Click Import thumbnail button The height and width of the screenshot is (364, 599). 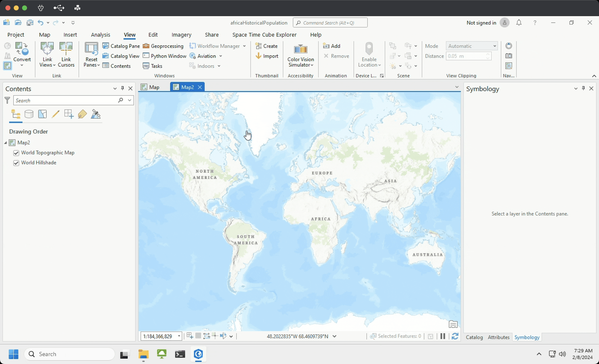[267, 56]
